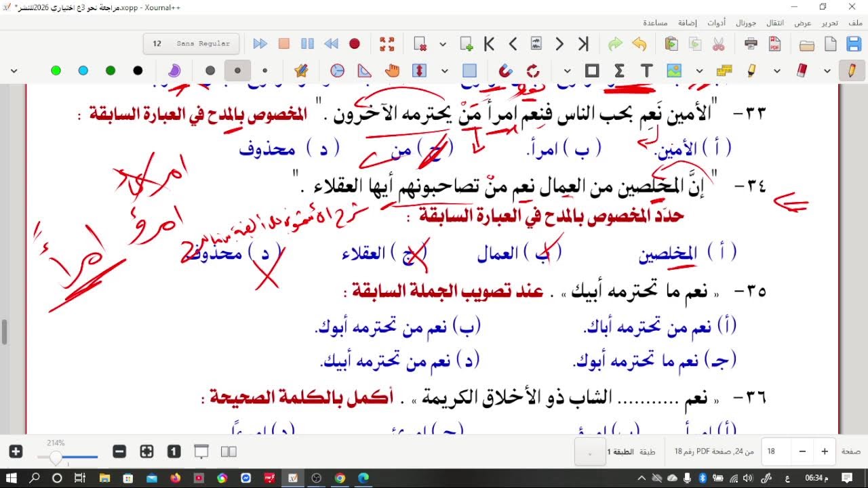Click the page number field showing 18

click(x=777, y=451)
